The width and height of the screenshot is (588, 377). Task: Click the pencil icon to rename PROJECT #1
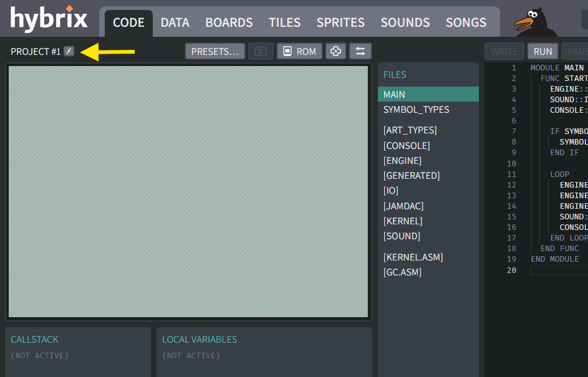tap(69, 51)
